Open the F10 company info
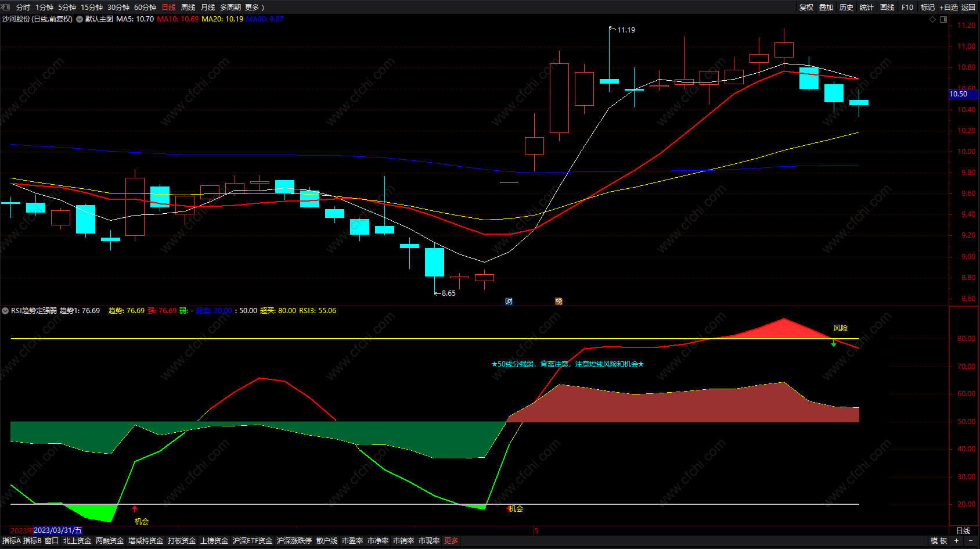980x549 pixels. click(x=907, y=8)
